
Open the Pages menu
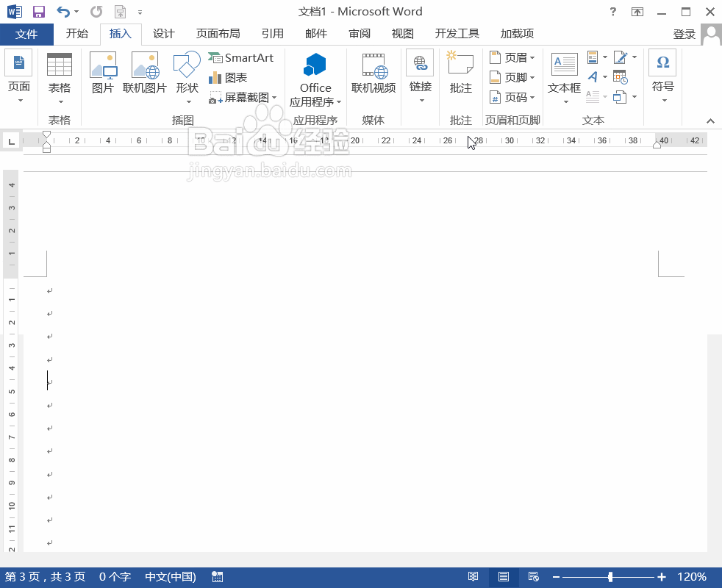point(19,76)
